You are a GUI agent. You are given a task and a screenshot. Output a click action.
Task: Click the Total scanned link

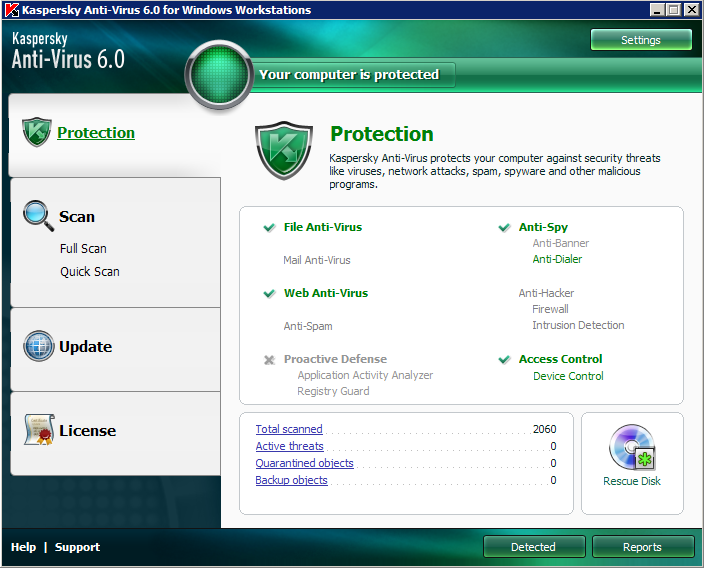pyautogui.click(x=289, y=429)
